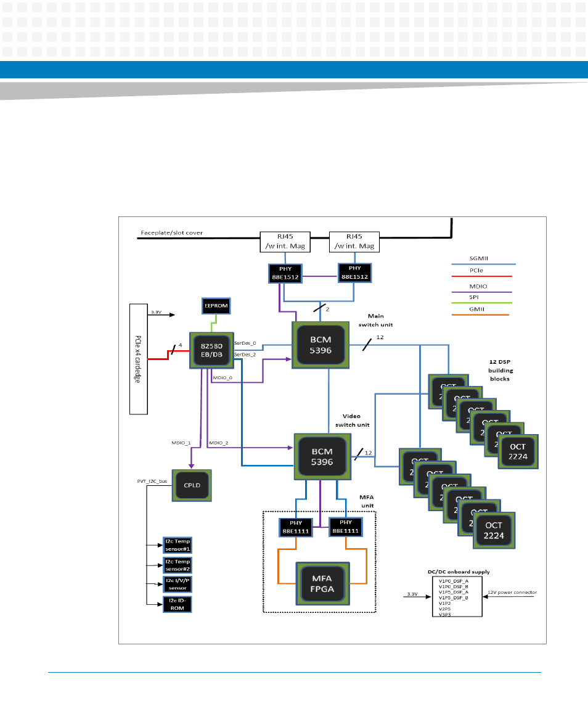Select the right PHY 88E1512 block
Image resolution: width=588 pixels, height=706 pixels.
pyautogui.click(x=355, y=273)
